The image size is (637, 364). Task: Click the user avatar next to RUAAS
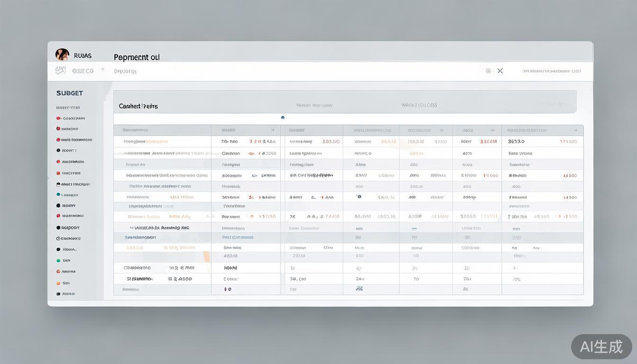pyautogui.click(x=62, y=55)
